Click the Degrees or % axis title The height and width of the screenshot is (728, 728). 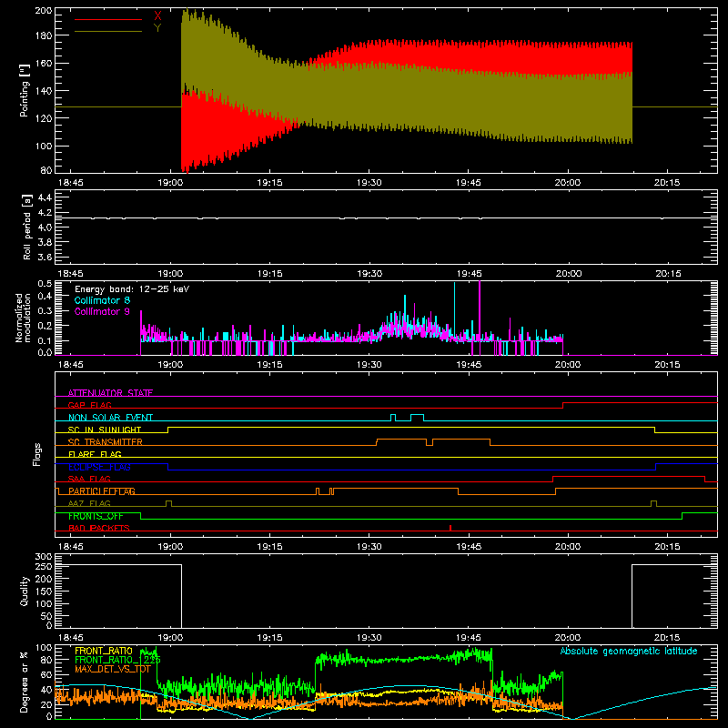tap(25, 682)
